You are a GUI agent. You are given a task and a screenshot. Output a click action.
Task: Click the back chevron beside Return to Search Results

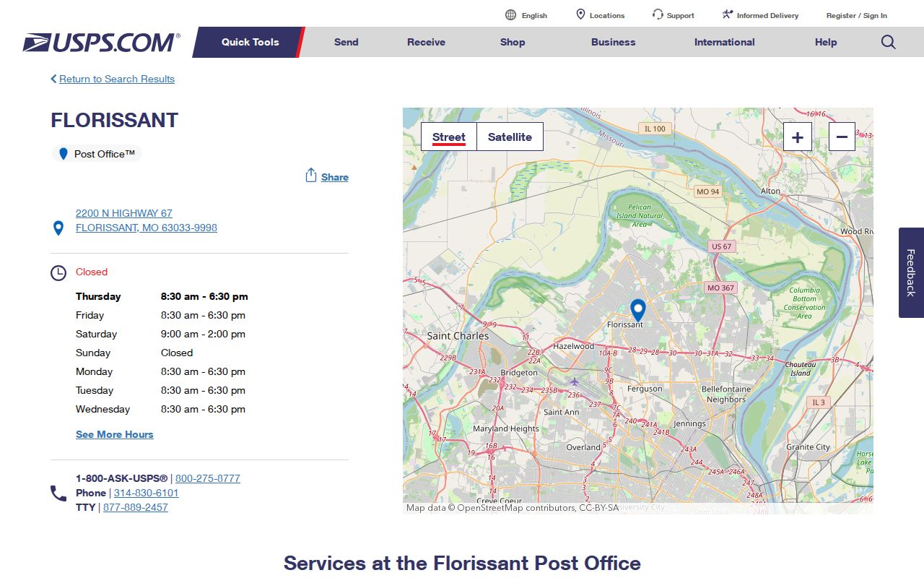click(53, 79)
